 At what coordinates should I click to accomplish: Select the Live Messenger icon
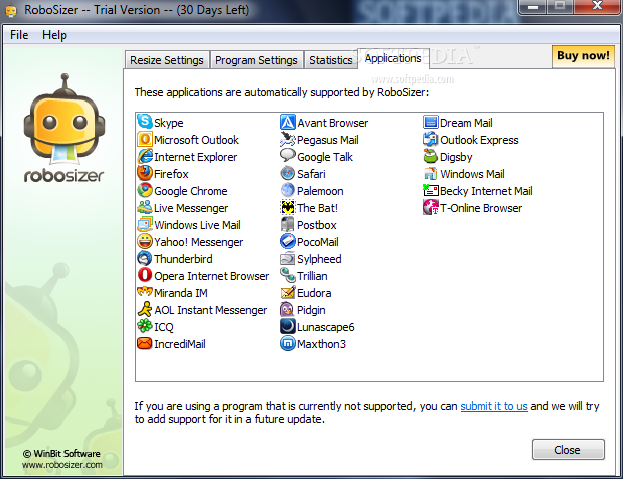(145, 207)
